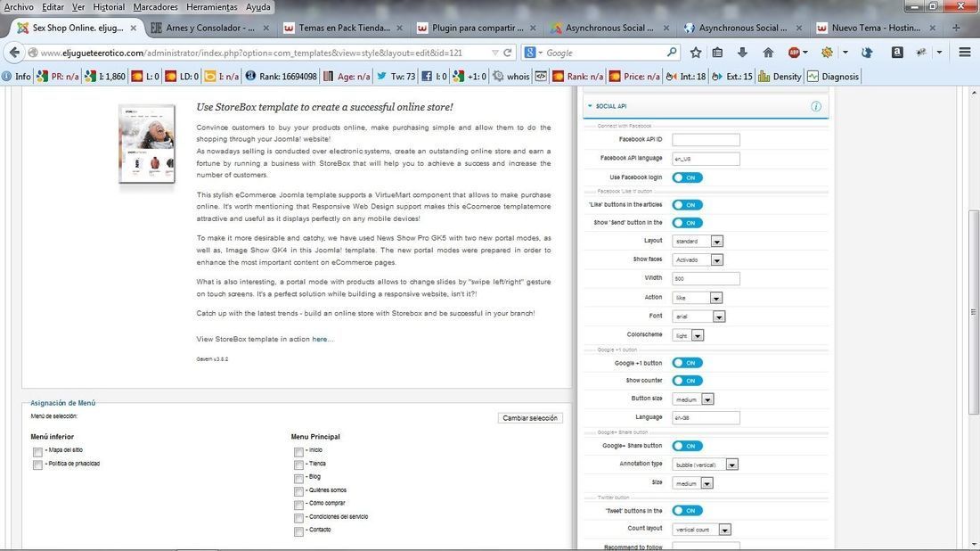Click the SEO bar Info icon
The image size is (980, 551).
click(16, 77)
